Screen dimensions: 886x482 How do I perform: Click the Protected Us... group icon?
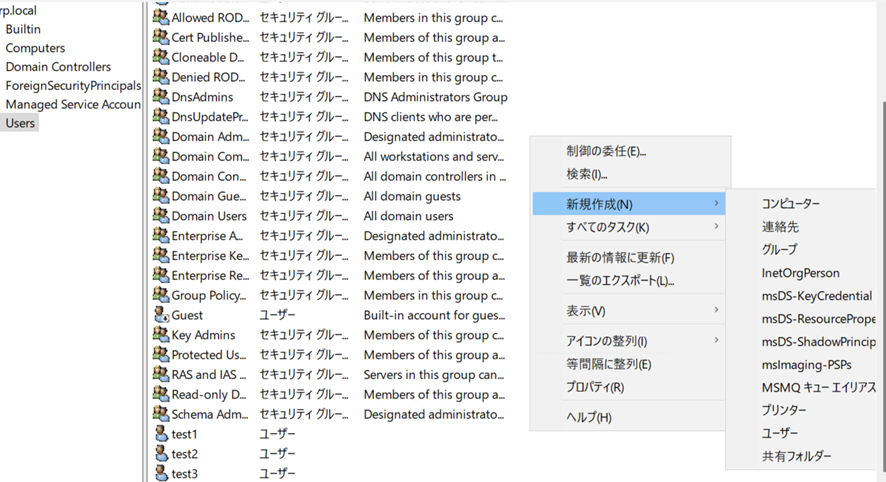pos(161,354)
